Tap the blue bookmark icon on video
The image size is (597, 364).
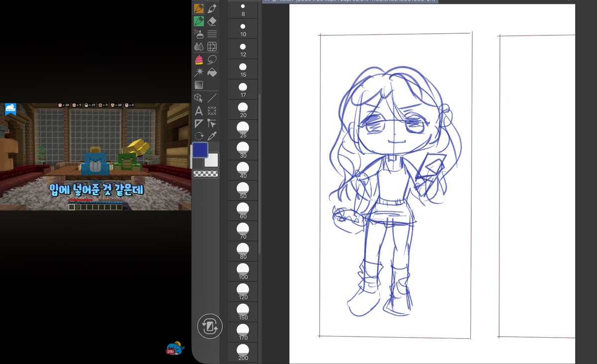(11, 109)
